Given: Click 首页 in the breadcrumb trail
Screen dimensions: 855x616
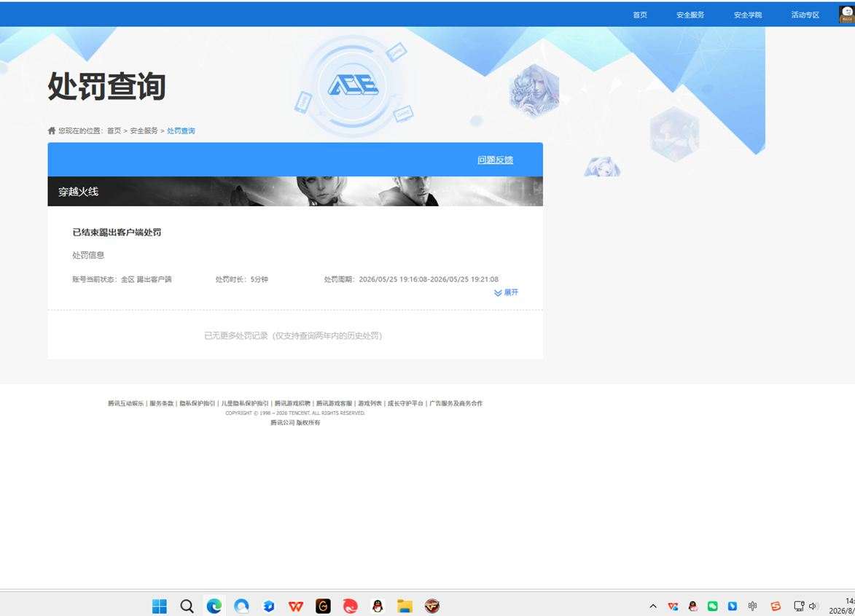Looking at the screenshot, I should pyautogui.click(x=114, y=130).
